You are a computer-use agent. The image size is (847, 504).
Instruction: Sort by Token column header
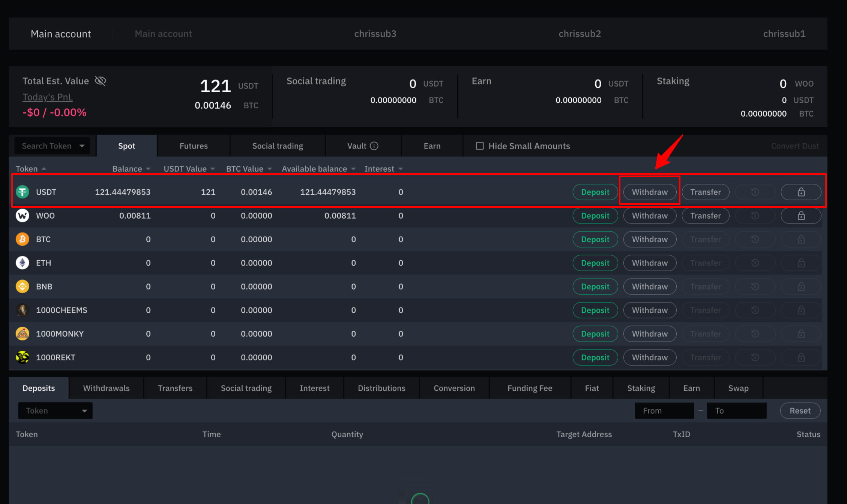click(31, 169)
